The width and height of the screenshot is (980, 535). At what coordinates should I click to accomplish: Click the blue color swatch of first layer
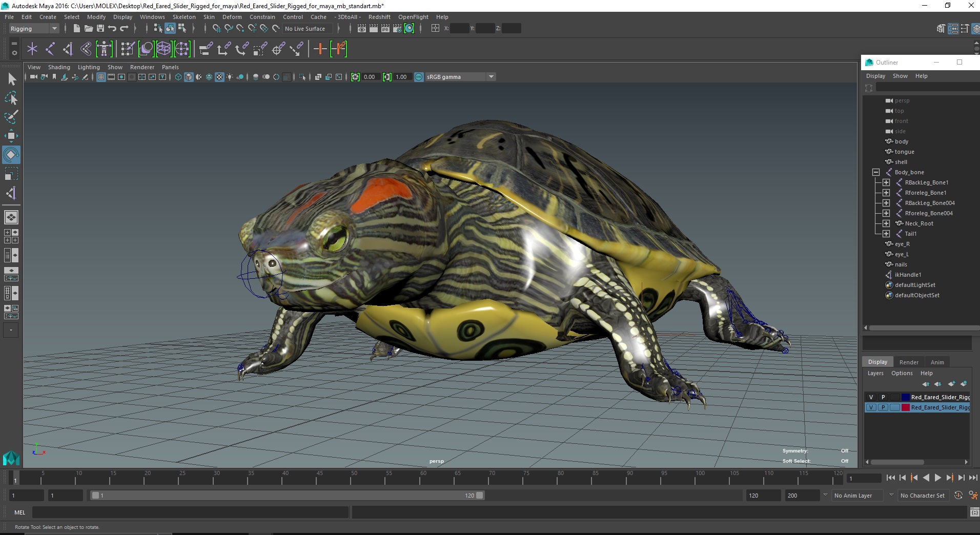906,397
